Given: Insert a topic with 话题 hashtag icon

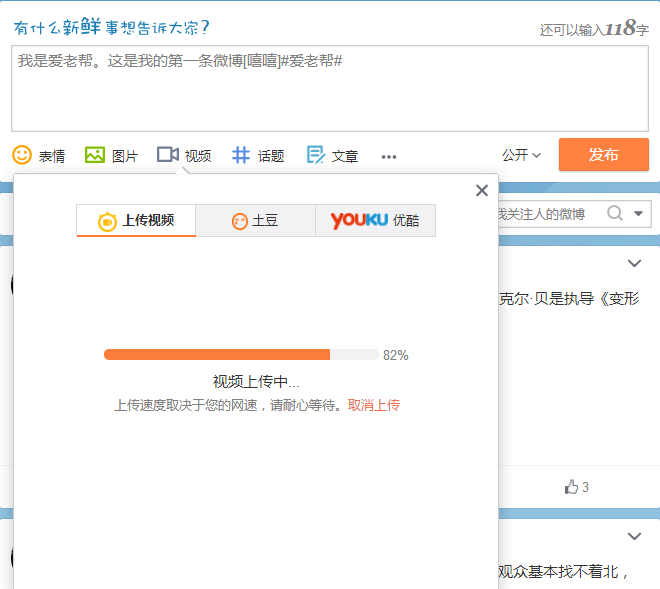Looking at the screenshot, I should tap(241, 155).
